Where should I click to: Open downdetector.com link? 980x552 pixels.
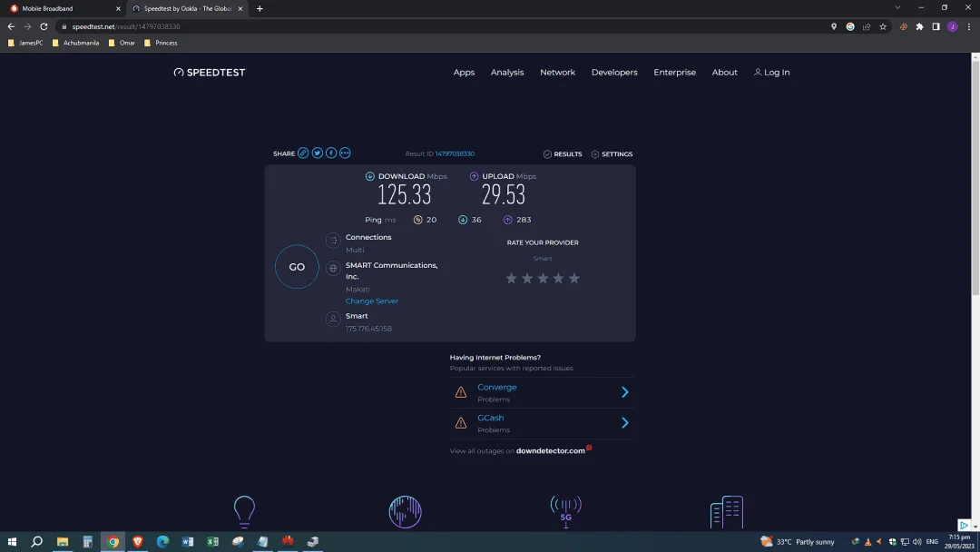coord(551,450)
